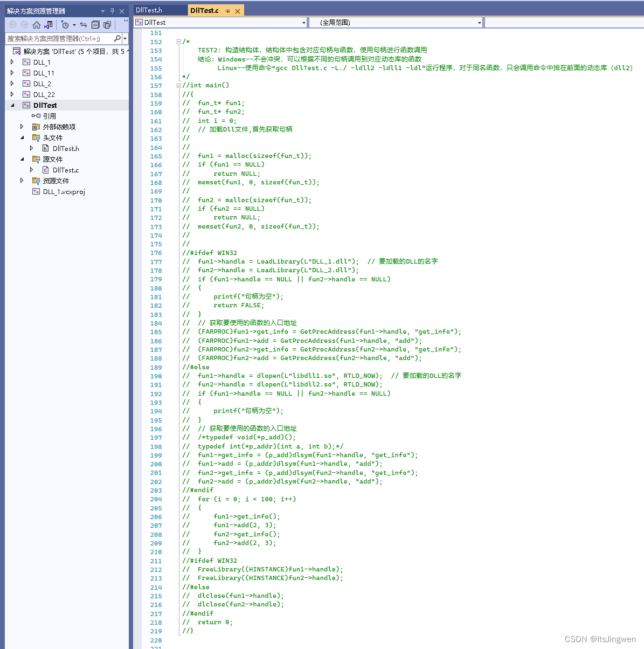Viewport: 644px width, 649px height.
Task: Expand the DllTest.h file node arrow
Action: click(32, 148)
